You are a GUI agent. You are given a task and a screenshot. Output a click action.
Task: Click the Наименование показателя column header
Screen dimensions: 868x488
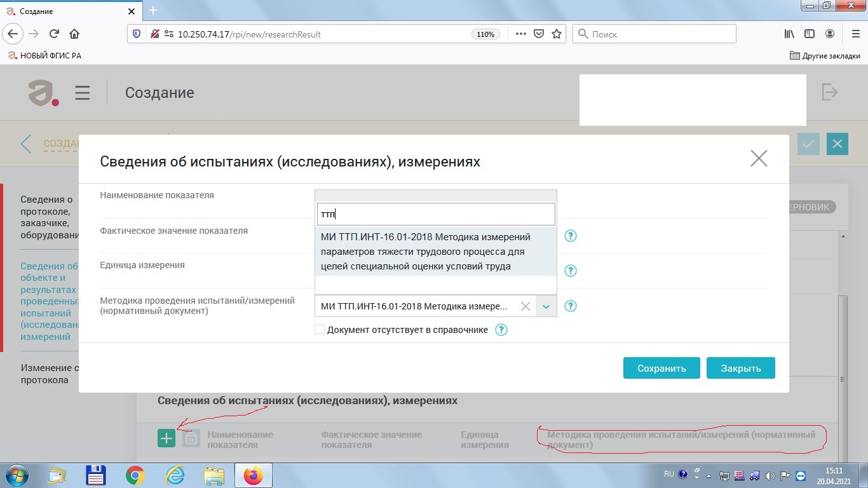tap(240, 440)
